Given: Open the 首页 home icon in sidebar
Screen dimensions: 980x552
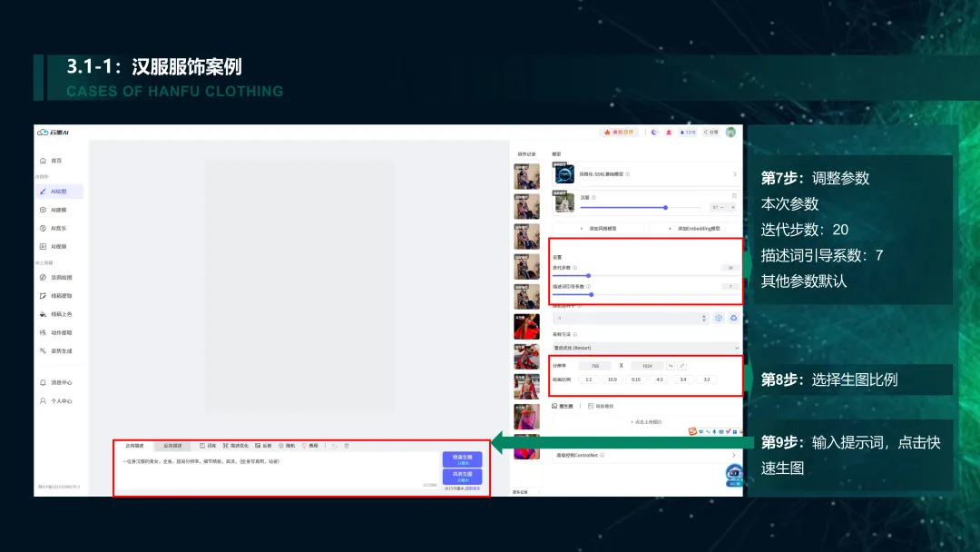Looking at the screenshot, I should pos(44,161).
